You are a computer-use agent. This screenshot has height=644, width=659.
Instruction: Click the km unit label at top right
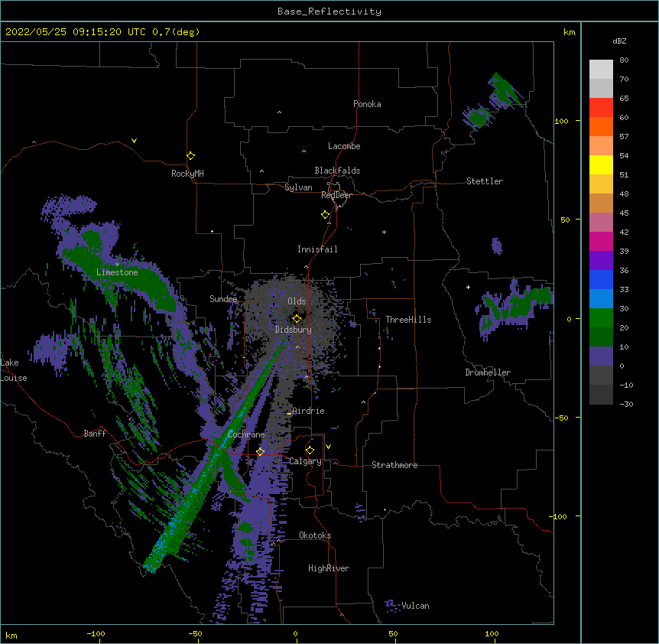click(x=569, y=32)
